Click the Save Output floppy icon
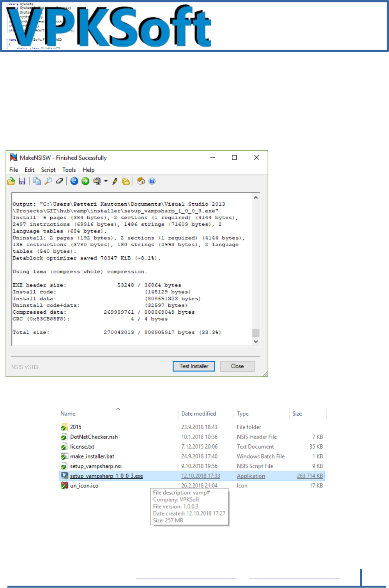This screenshot has height=588, width=389. 22,181
